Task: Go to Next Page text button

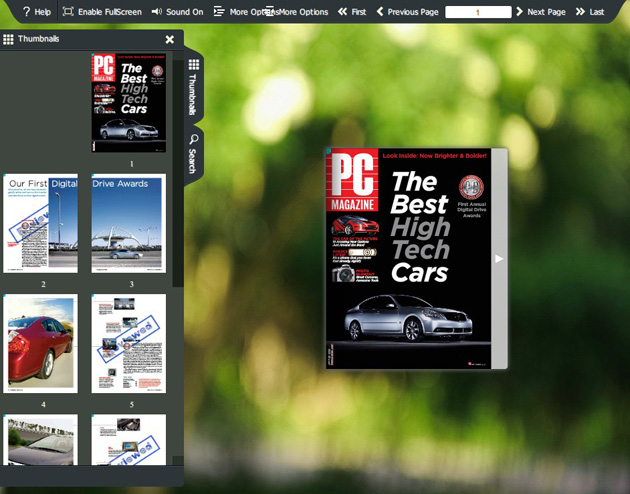Action: pyautogui.click(x=546, y=12)
